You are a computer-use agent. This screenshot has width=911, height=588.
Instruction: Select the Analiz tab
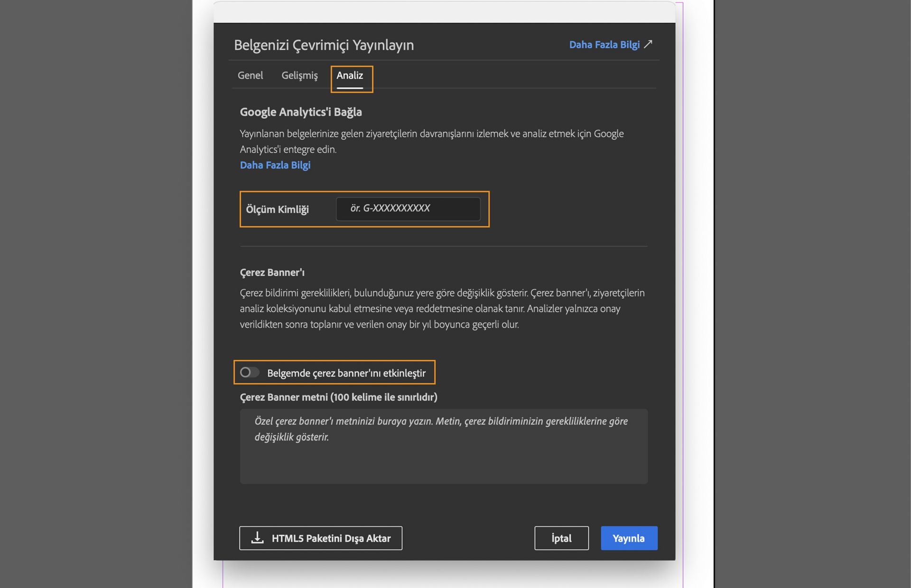tap(350, 75)
